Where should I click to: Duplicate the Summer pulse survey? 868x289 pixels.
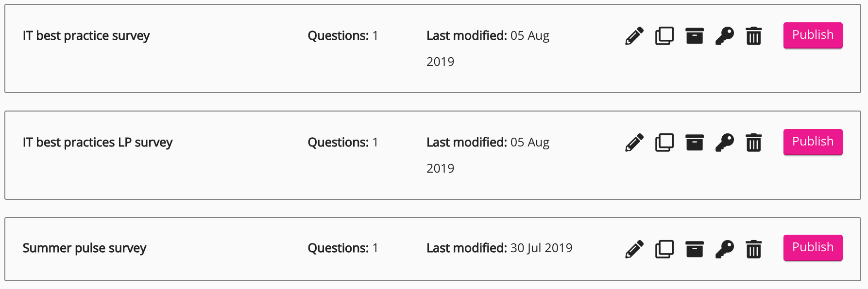(x=664, y=249)
